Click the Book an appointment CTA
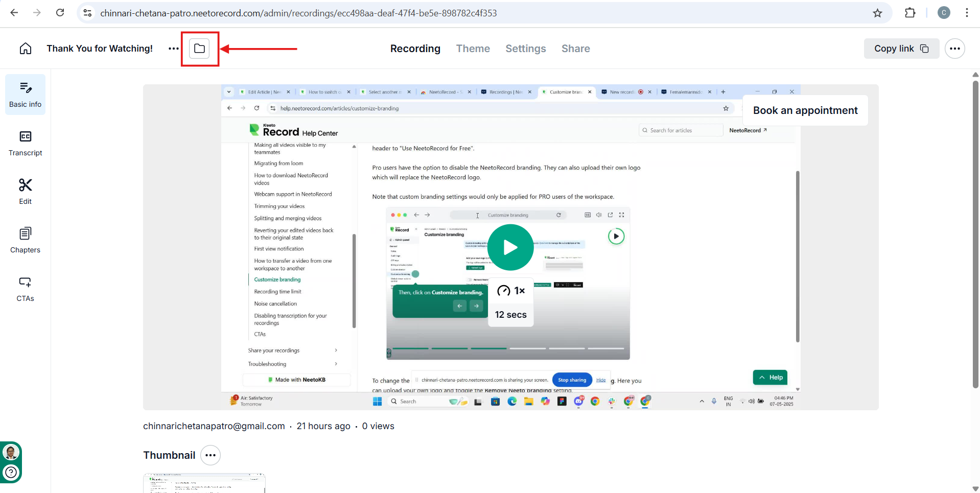The width and height of the screenshot is (980, 493). coord(805,110)
